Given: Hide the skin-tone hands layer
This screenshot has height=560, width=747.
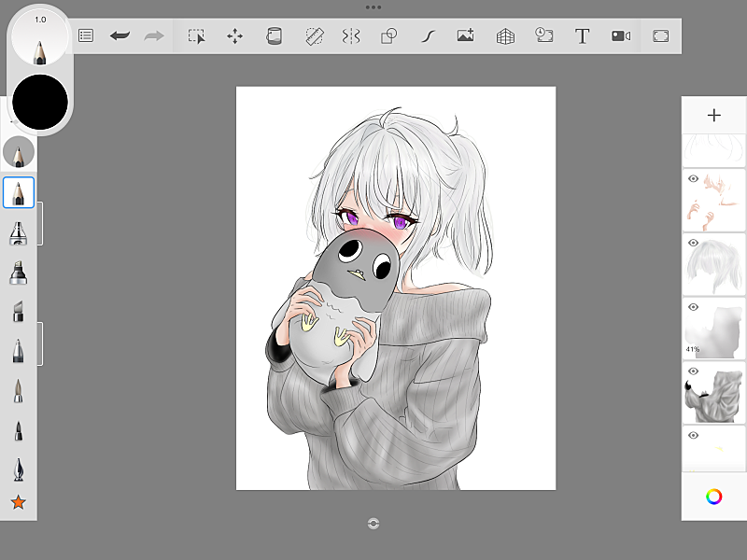Looking at the screenshot, I should (x=693, y=178).
